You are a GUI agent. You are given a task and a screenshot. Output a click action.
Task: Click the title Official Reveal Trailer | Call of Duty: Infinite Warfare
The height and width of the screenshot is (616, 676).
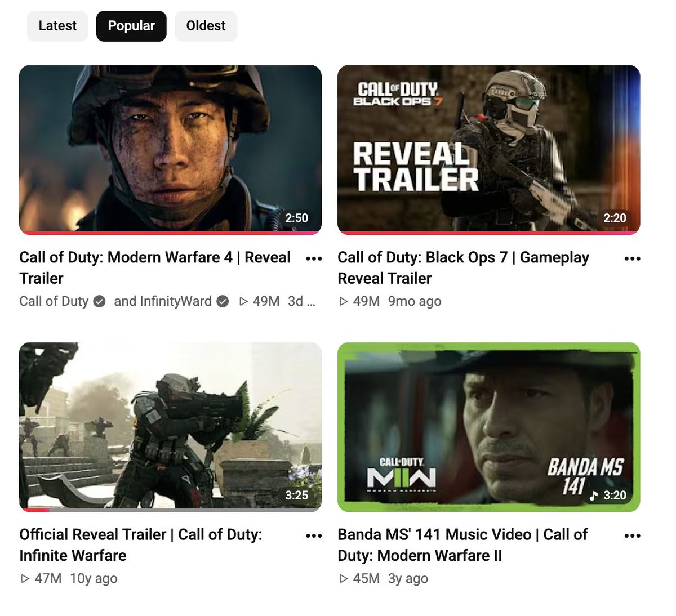pos(141,544)
